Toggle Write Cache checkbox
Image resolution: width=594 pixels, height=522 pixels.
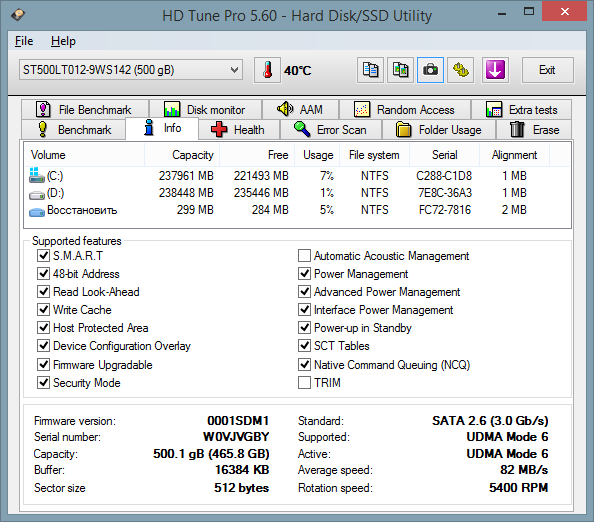[x=43, y=309]
